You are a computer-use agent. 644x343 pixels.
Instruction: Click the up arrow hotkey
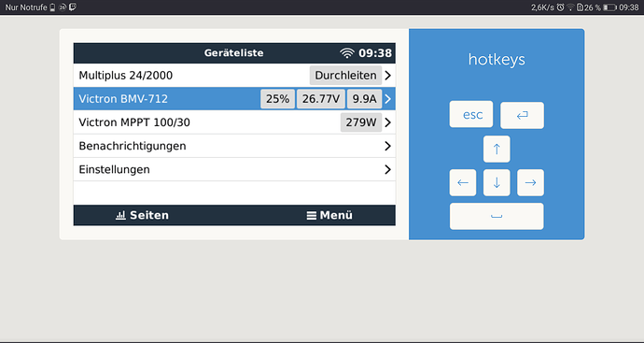tap(497, 149)
